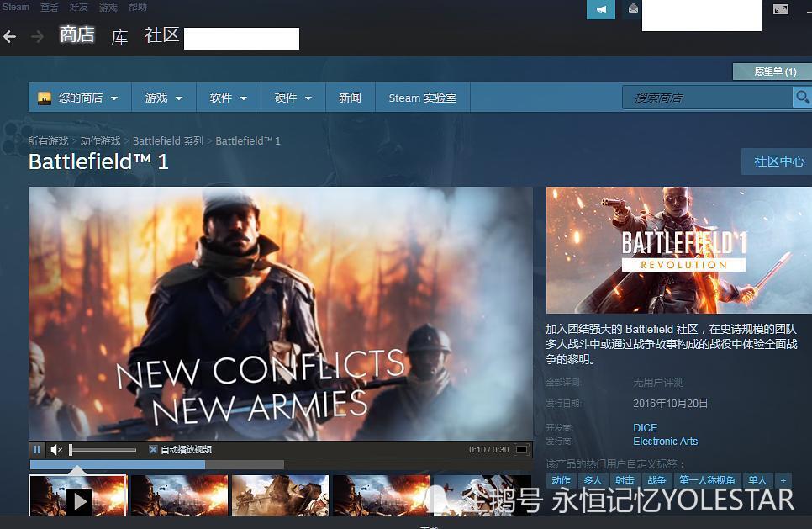Go to 所有游戏 breadcrumb

tap(48, 141)
